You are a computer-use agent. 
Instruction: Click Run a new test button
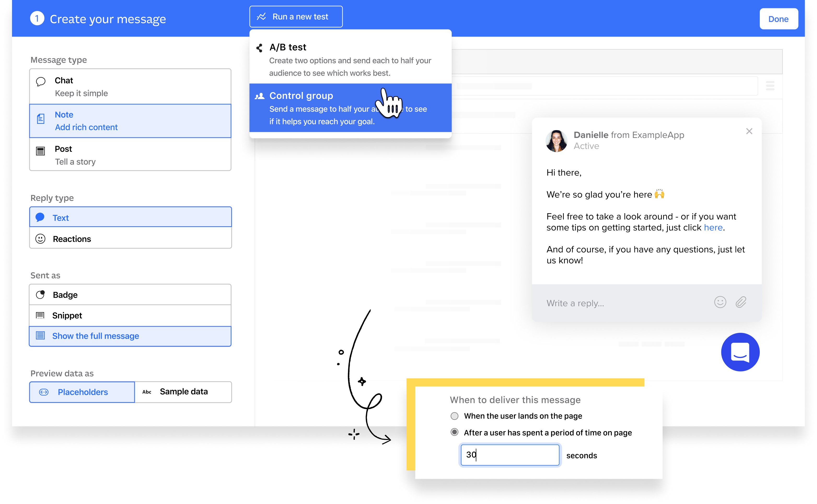click(x=294, y=17)
